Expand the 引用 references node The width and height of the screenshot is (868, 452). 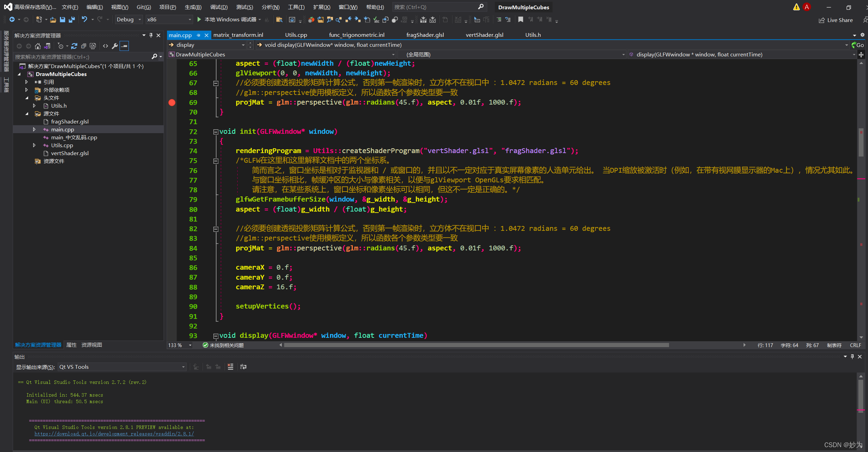pos(26,82)
